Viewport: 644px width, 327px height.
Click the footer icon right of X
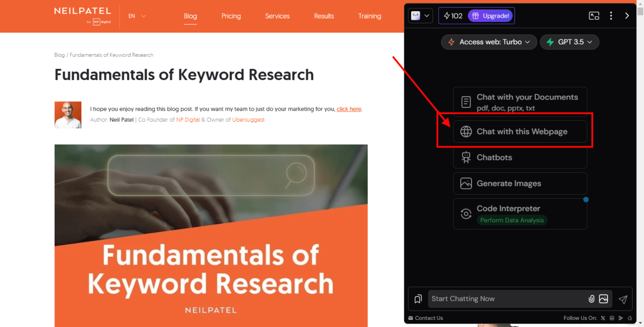(612, 318)
